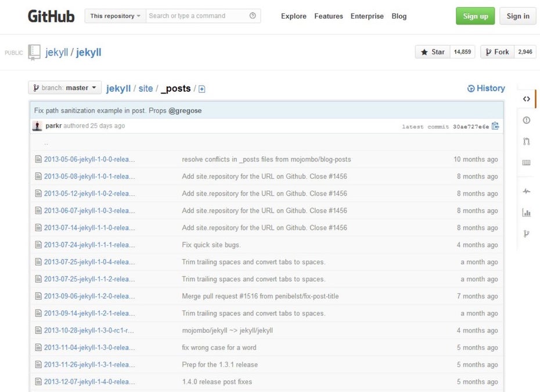
Task: Click the '10 months ago' timestamp
Action: 475,159
